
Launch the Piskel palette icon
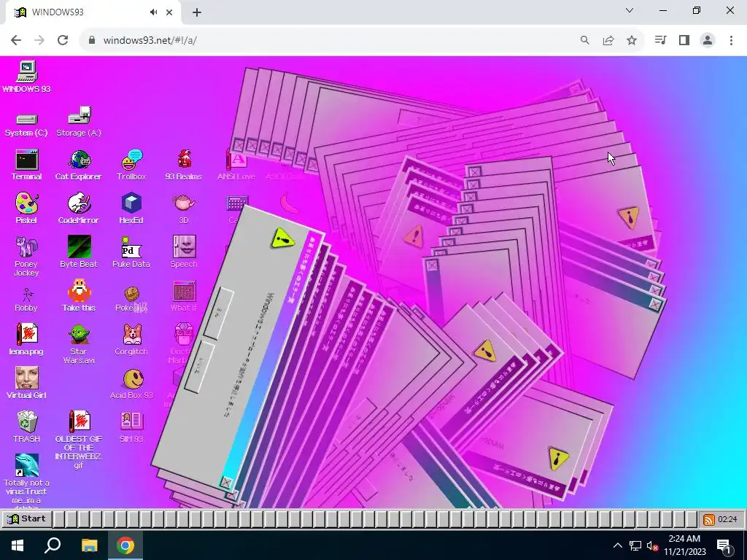tap(27, 203)
